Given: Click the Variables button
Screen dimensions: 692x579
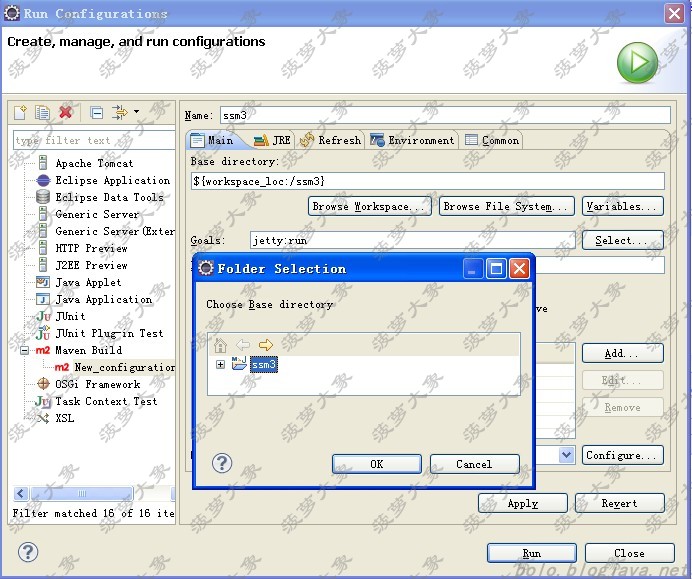Looking at the screenshot, I should click(623, 207).
